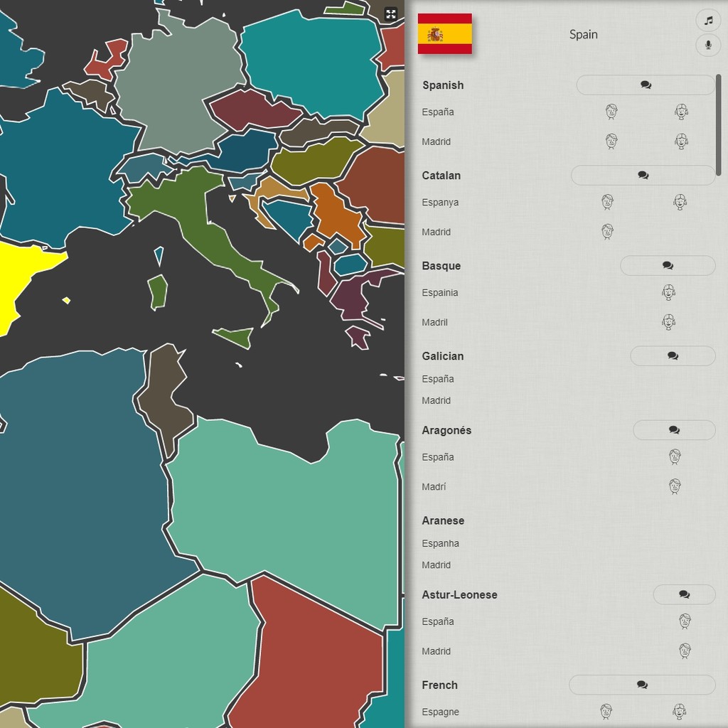The height and width of the screenshot is (728, 728).
Task: Play the male Spanish pronunciation of España
Action: click(x=611, y=112)
